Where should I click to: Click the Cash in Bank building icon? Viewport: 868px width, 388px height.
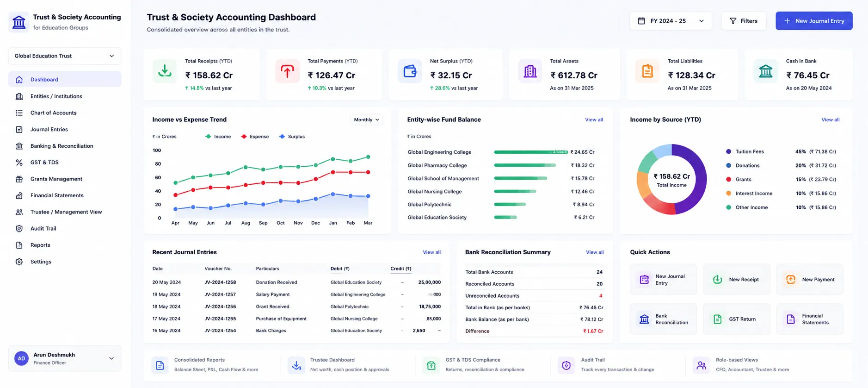(765, 71)
